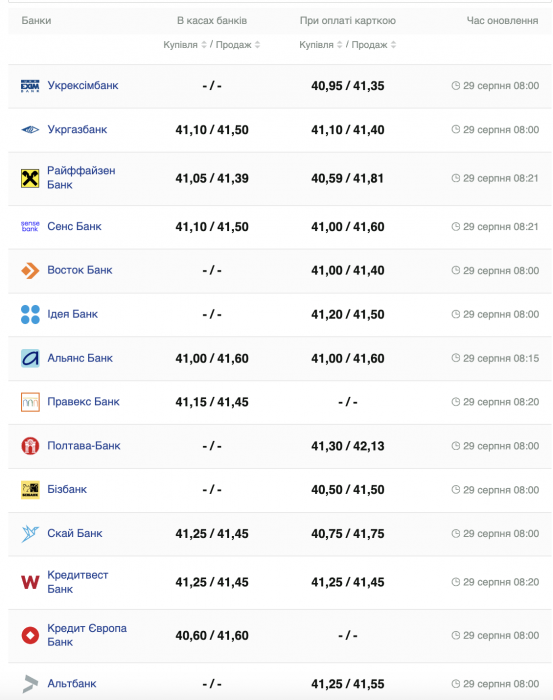Open the Альянс Банк link
553x700 pixels.
pyautogui.click(x=80, y=358)
